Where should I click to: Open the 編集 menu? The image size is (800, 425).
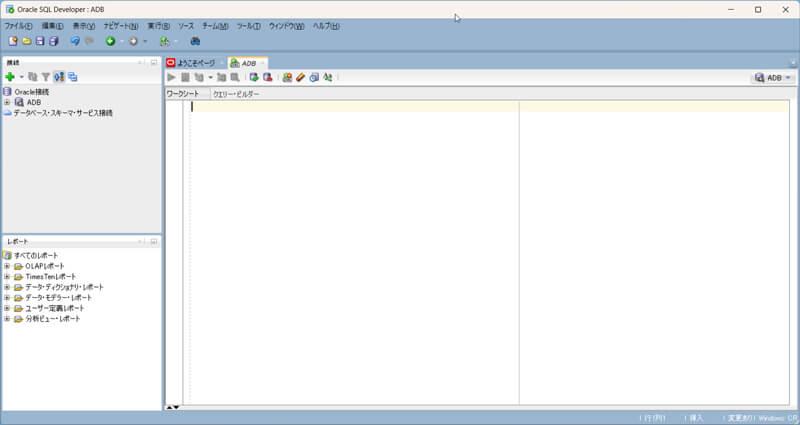click(53, 26)
